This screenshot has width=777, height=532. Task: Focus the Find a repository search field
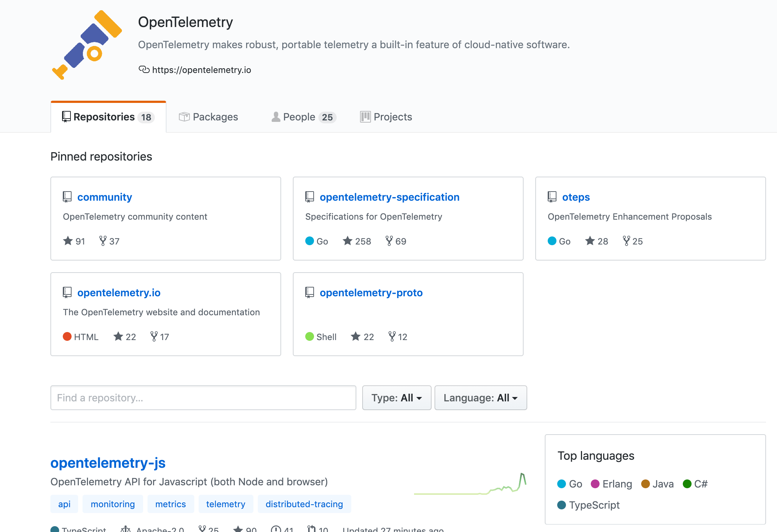(203, 398)
